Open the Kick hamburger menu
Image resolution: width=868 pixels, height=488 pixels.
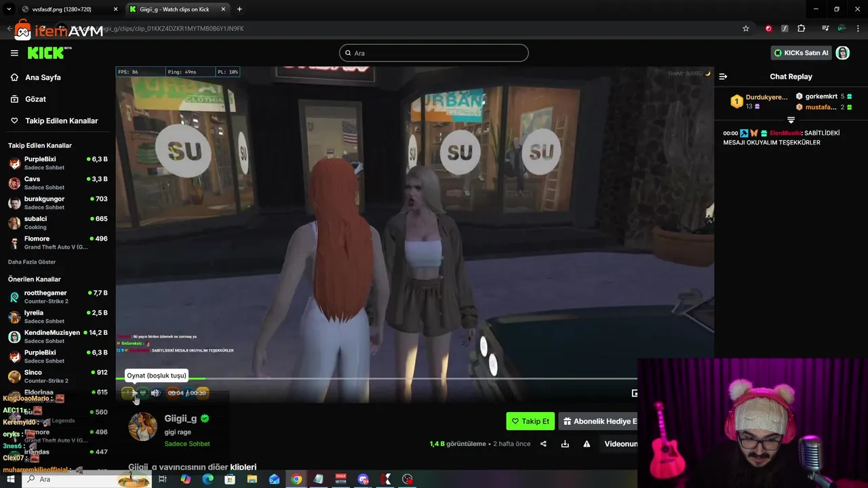coord(14,53)
